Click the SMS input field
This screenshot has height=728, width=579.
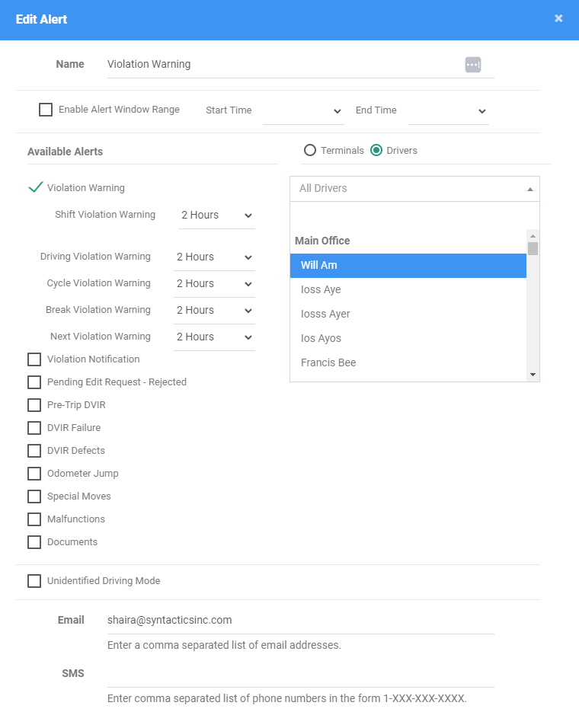300,674
